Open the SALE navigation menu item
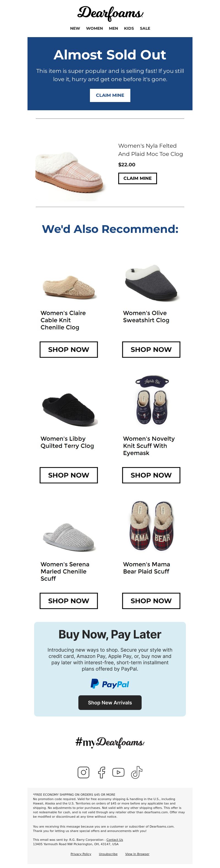The height and width of the screenshot is (868, 220). (x=145, y=28)
